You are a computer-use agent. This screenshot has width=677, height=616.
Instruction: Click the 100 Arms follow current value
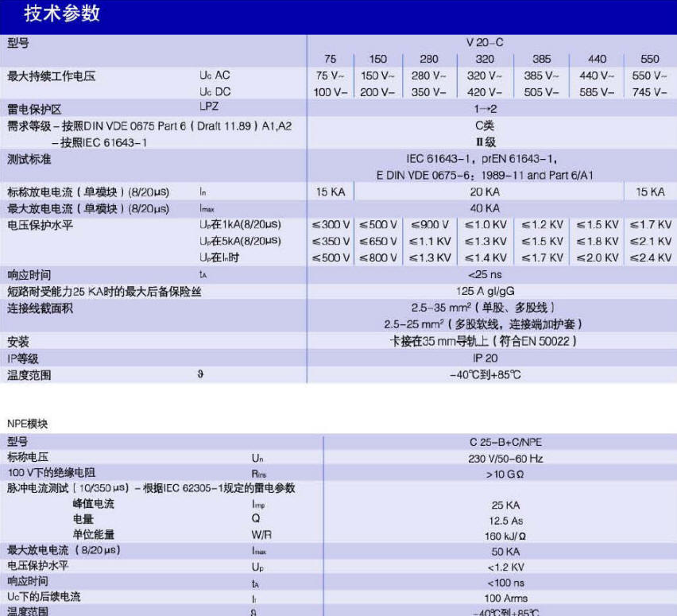(505, 599)
